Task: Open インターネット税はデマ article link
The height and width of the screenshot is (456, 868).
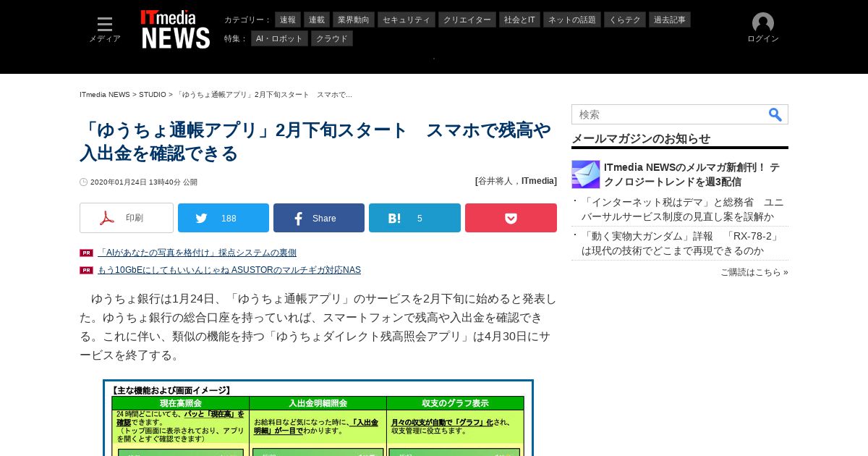Action: 683,209
